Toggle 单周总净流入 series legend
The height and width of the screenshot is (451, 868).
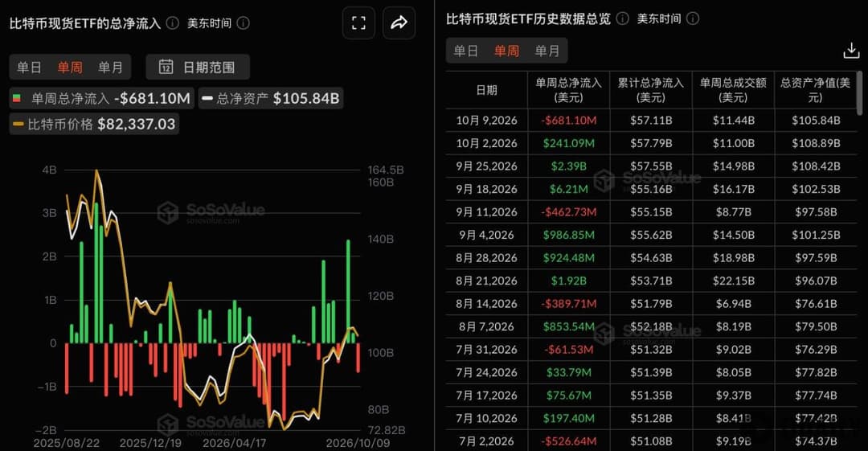click(101, 99)
